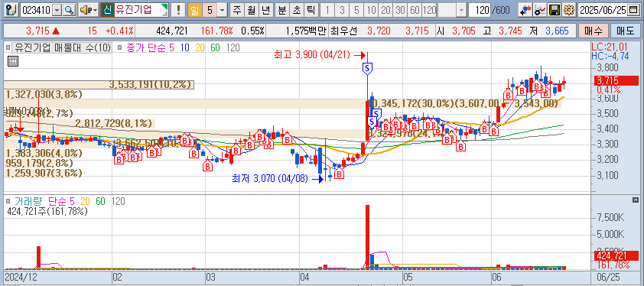644x286 pixels.
Task: Expand the stock code 023410 dropdown
Action: [x=57, y=10]
